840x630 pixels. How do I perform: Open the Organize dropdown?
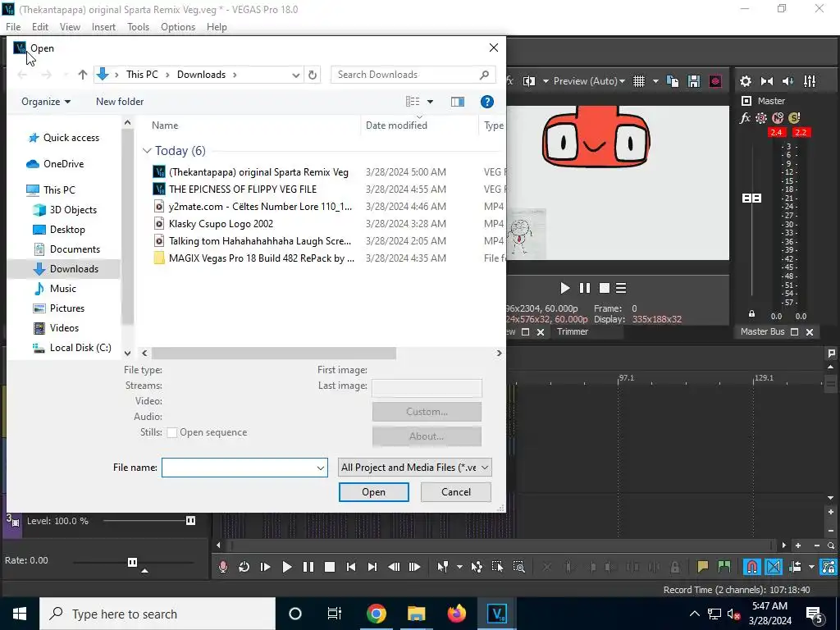tap(46, 101)
